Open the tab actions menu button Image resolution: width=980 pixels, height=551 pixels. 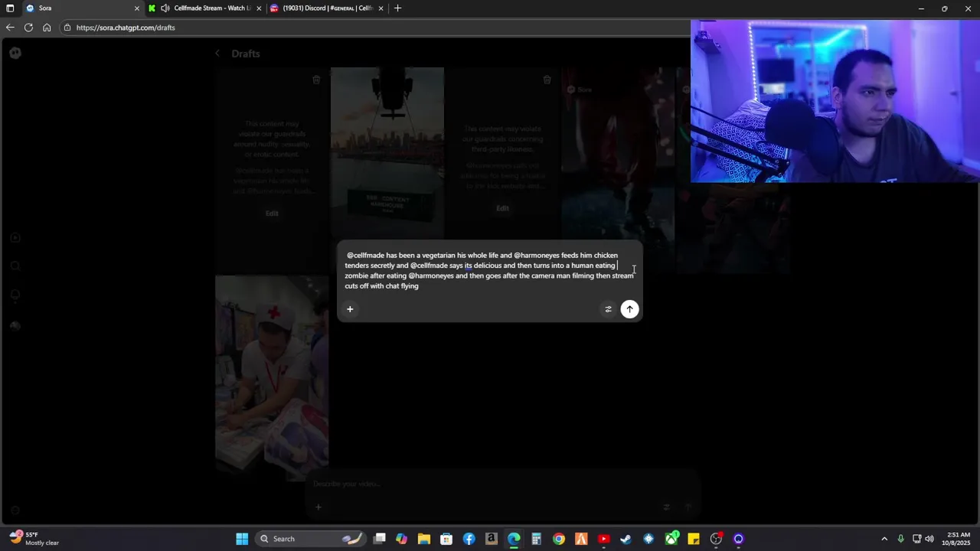10,8
